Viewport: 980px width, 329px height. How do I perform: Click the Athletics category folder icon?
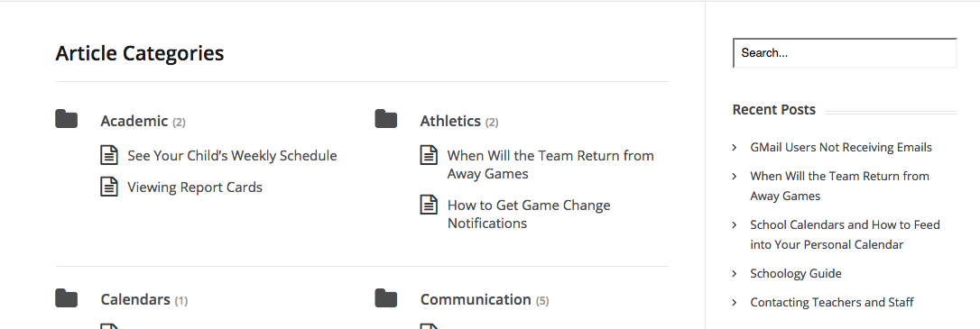coord(385,119)
